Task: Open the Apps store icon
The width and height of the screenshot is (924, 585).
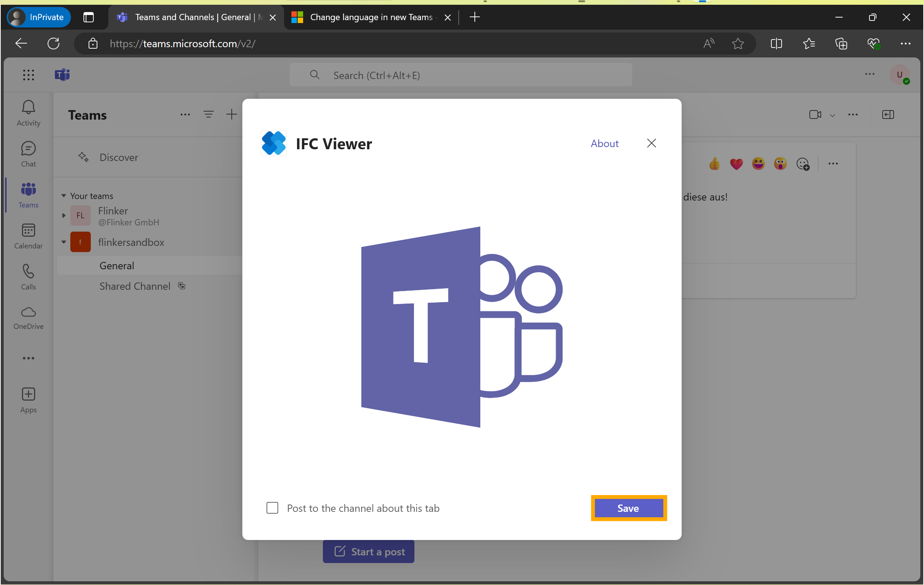Action: pos(29,400)
